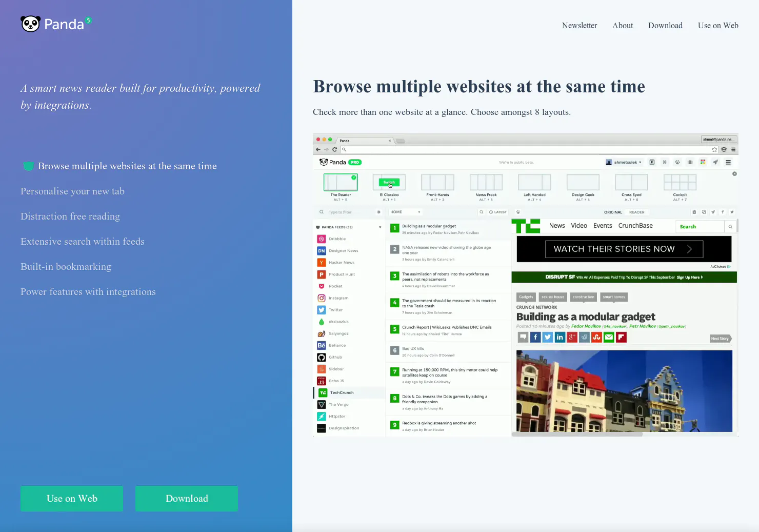Image resolution: width=759 pixels, height=532 pixels.
Task: Select the Cockpit layout option
Action: pyautogui.click(x=680, y=187)
